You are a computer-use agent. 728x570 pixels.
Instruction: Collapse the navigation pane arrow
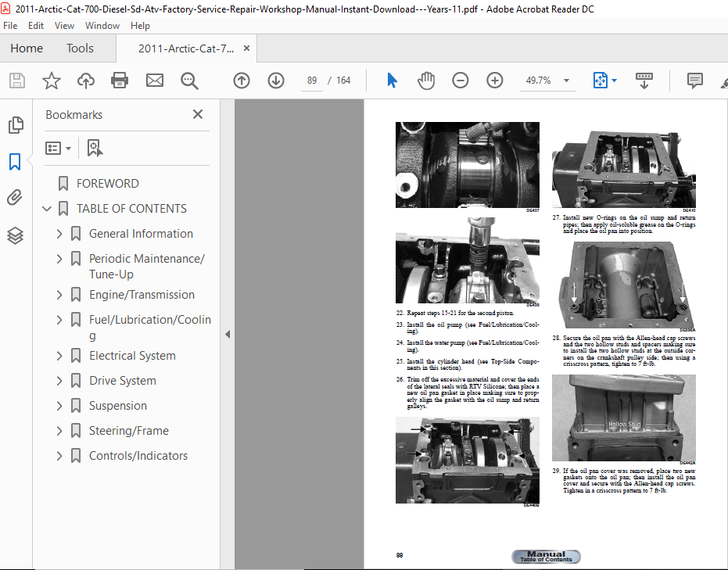[x=228, y=334]
